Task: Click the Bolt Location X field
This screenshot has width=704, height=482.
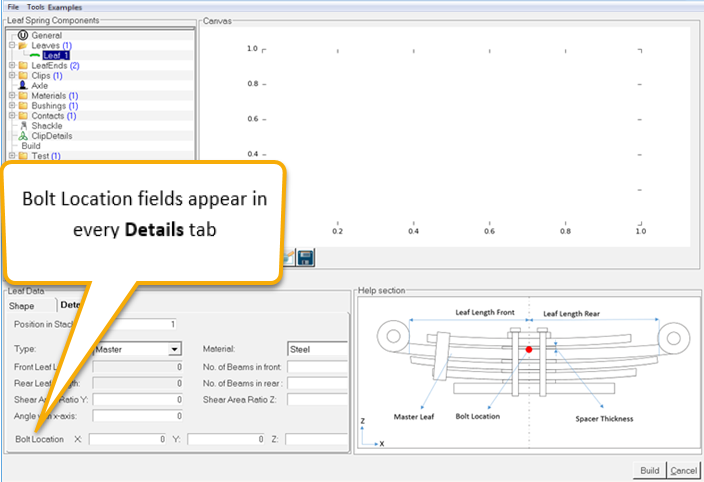Action: coord(128,439)
